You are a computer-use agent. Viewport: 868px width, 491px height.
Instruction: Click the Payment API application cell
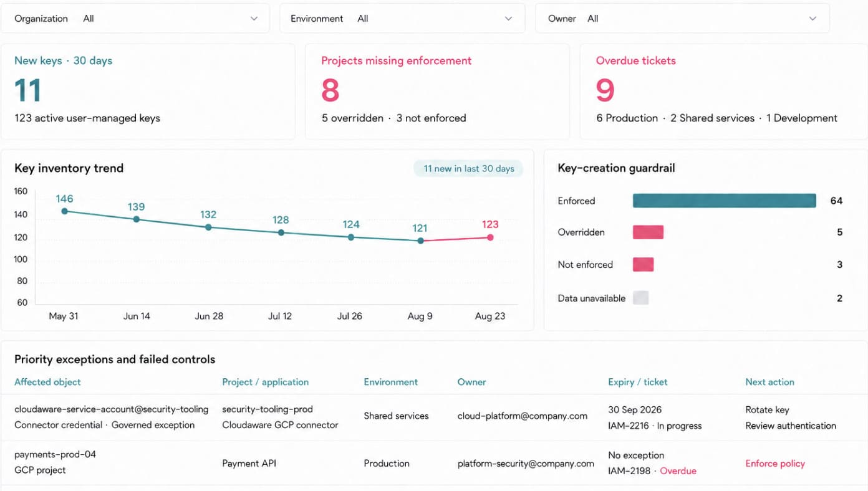pyautogui.click(x=249, y=464)
